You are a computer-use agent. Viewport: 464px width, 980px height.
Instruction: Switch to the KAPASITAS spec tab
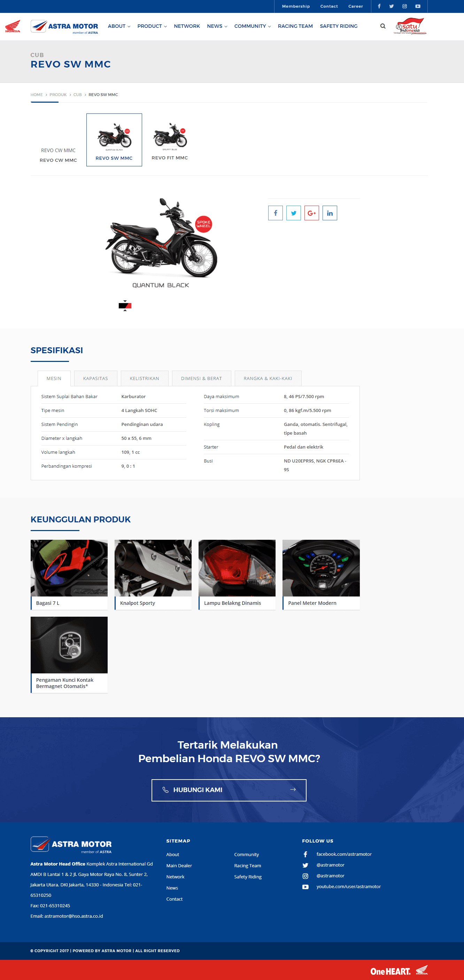click(x=95, y=379)
